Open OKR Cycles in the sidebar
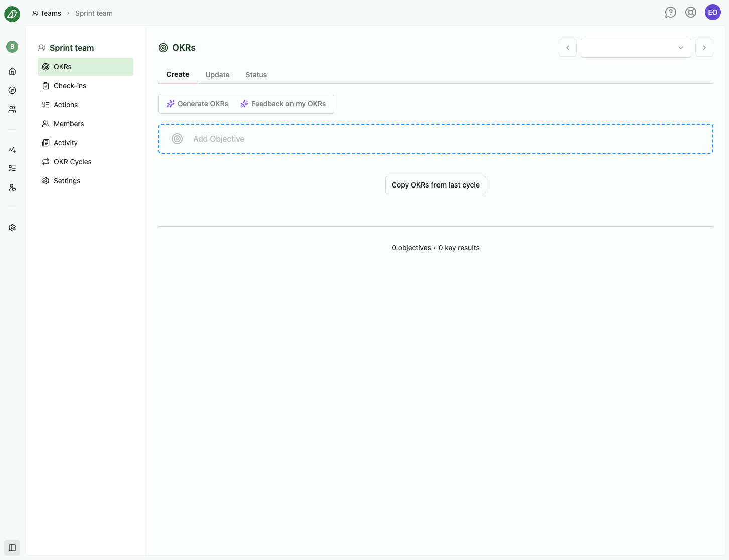This screenshot has width=729, height=560. [85, 162]
